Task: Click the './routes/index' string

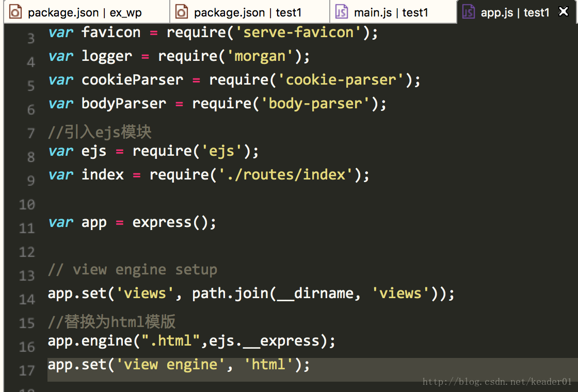Action: pyautogui.click(x=285, y=175)
